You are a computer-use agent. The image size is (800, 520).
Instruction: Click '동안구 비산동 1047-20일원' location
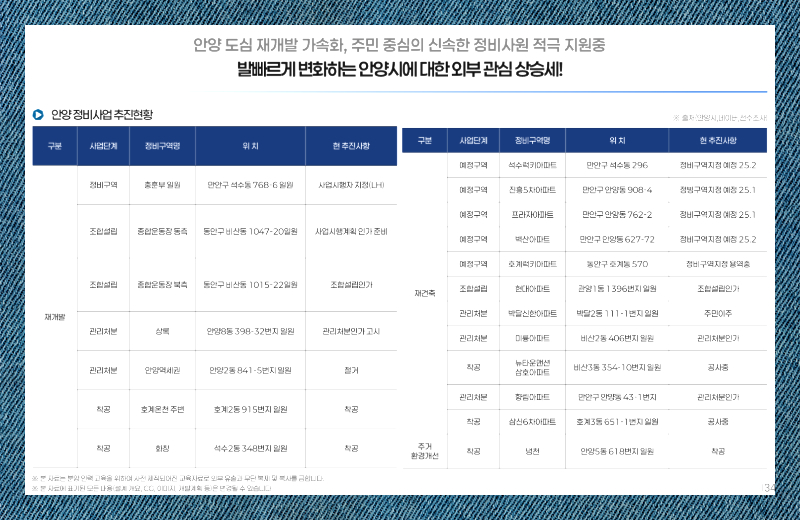[x=250, y=231]
